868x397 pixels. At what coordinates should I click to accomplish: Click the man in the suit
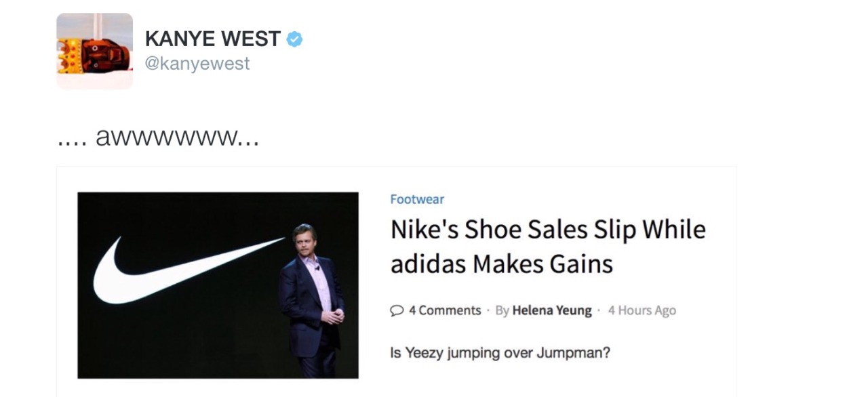click(x=312, y=298)
